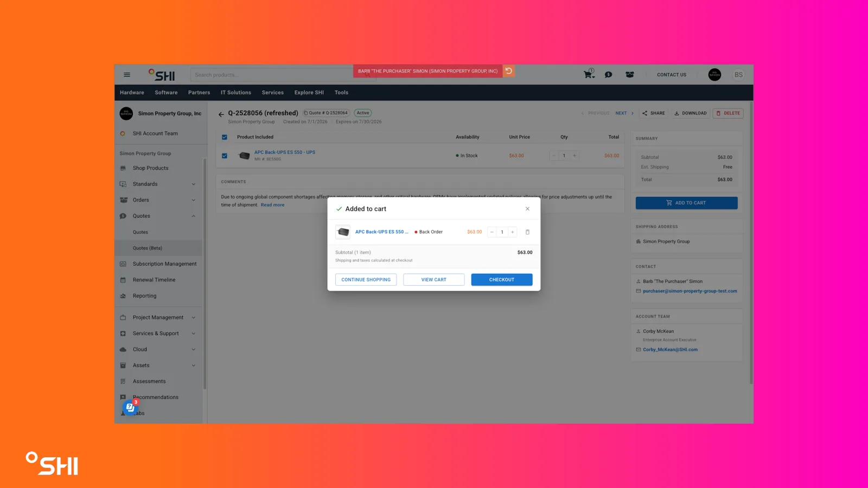Click the orange revert impersonation icon

pyautogui.click(x=509, y=71)
